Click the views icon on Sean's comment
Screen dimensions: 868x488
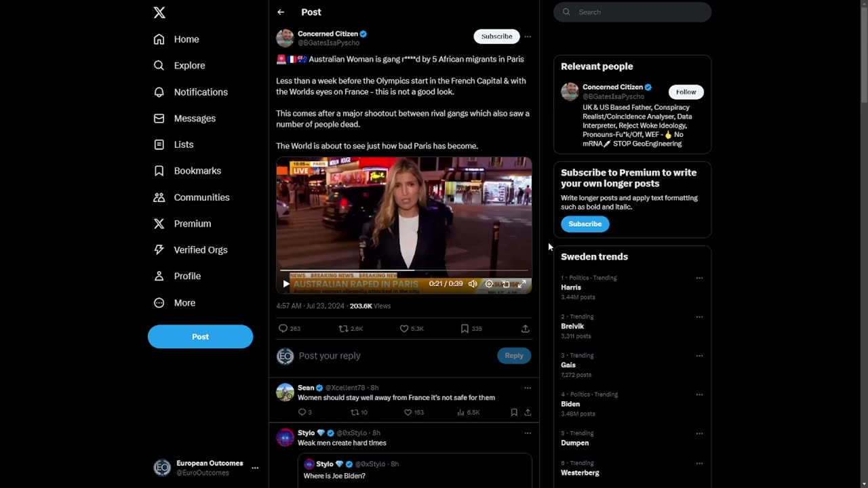(460, 412)
